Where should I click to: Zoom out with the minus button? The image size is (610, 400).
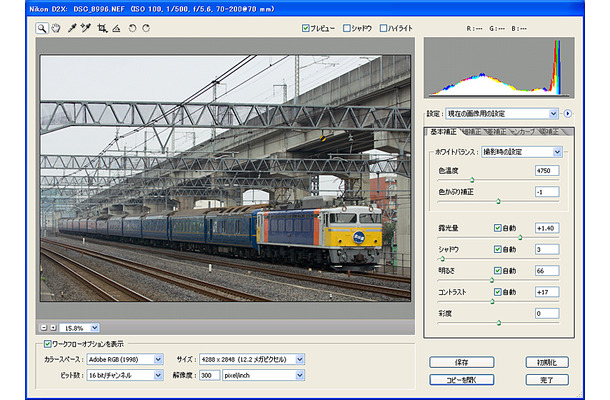point(44,328)
